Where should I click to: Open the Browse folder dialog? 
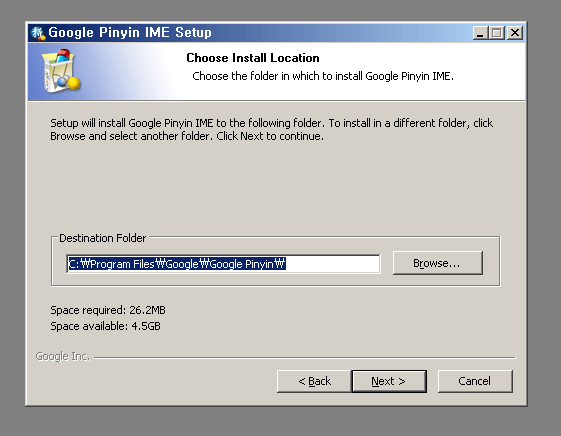(438, 263)
